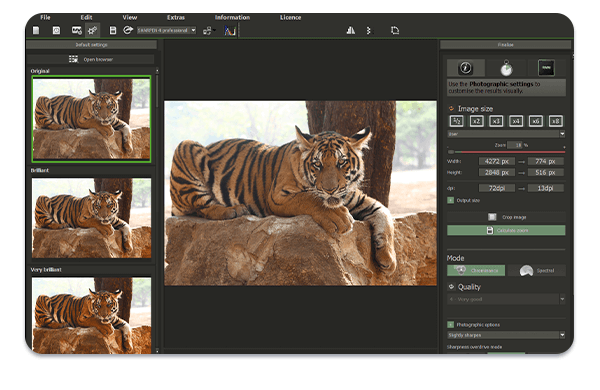This screenshot has height=390, width=600.
Task: Open the Extras menu
Action: tap(176, 17)
